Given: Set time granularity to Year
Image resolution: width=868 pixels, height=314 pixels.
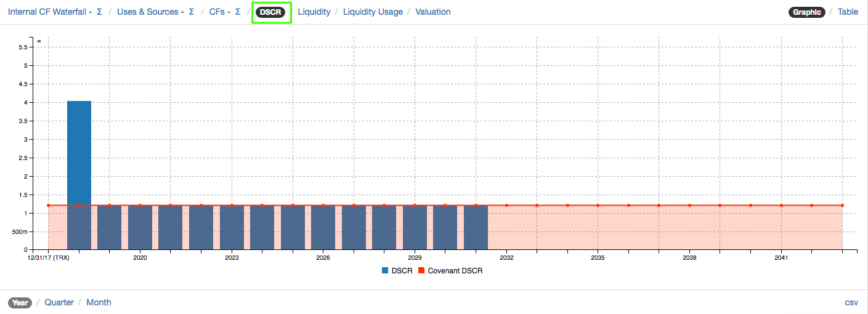Looking at the screenshot, I should [20, 303].
